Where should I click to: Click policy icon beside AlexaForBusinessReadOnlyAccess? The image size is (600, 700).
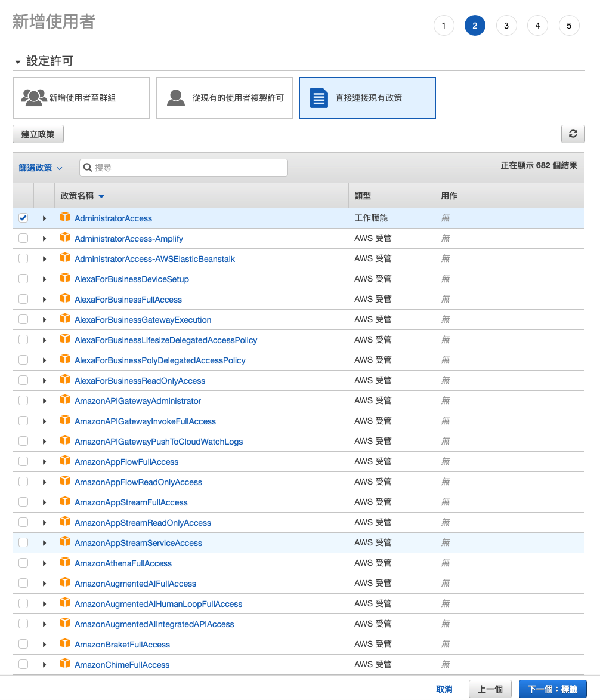pos(65,380)
